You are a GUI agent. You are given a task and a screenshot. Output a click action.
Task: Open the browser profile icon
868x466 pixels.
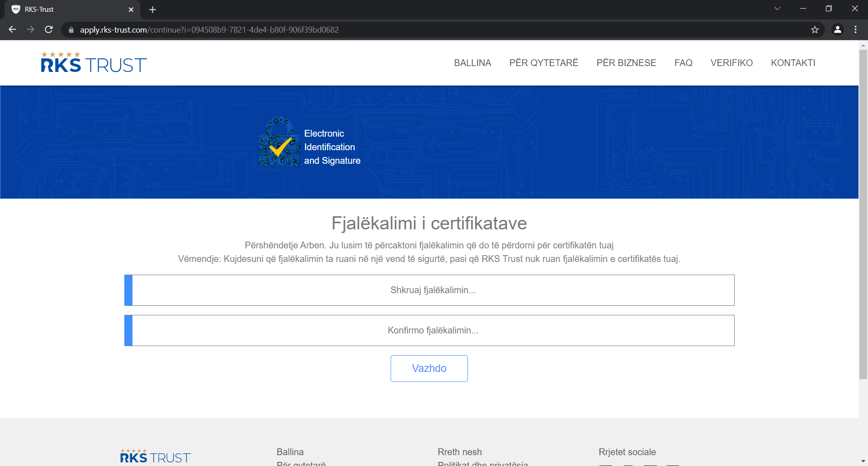tap(837, 29)
